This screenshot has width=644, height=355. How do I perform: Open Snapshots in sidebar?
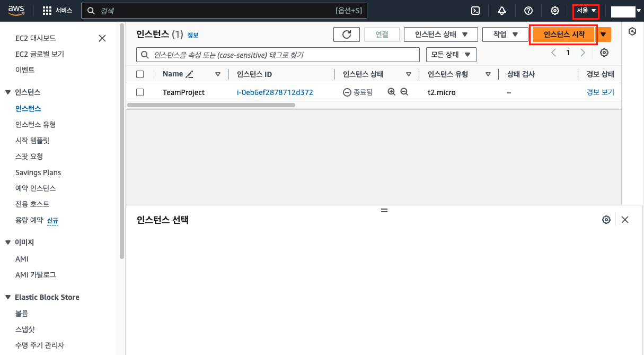point(25,330)
